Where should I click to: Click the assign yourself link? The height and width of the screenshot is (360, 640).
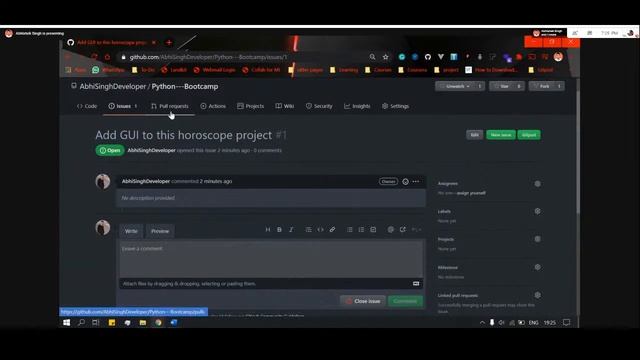[471, 193]
